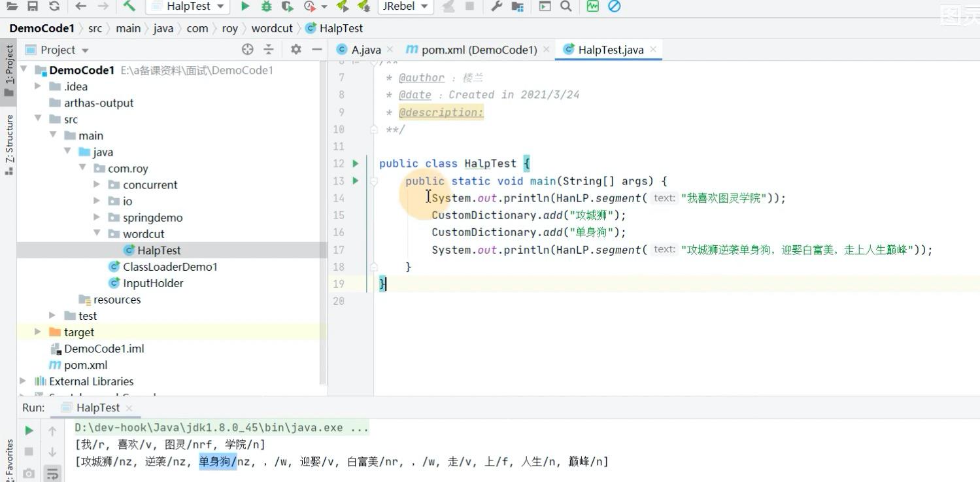Build project with the hammer icon
This screenshot has height=482, width=980.
(x=129, y=7)
